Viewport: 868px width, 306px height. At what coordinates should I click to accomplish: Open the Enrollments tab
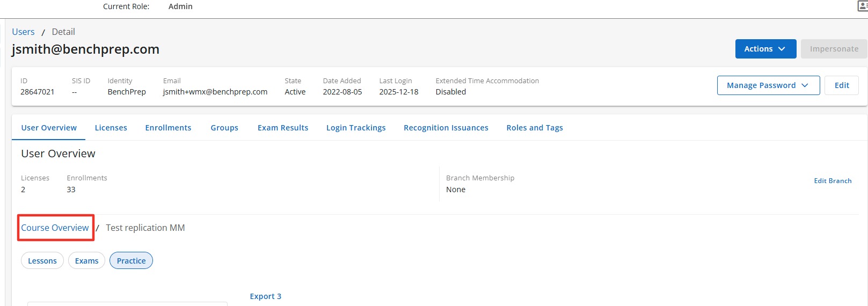tap(168, 128)
